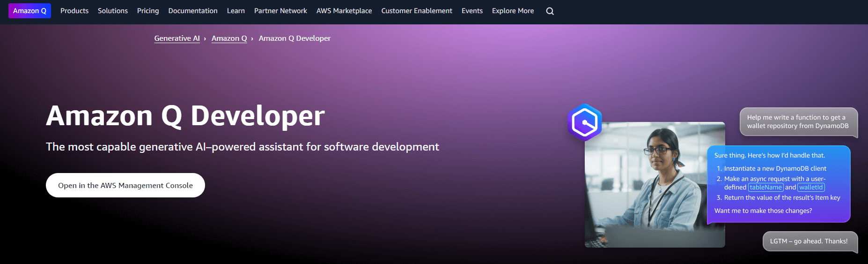868x264 pixels.
Task: Click the LGTM go ahead chat bubble
Action: [809, 241]
